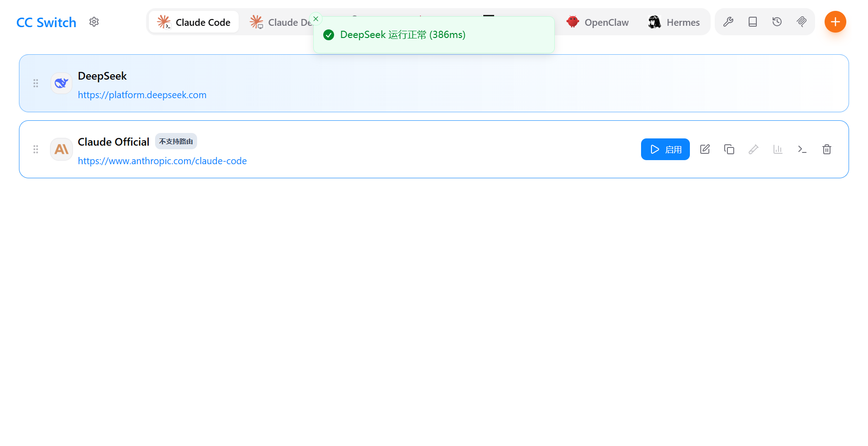Viewport: 868px width, 446px height.
Task: Duplicate the Claude Official provider
Action: 729,149
